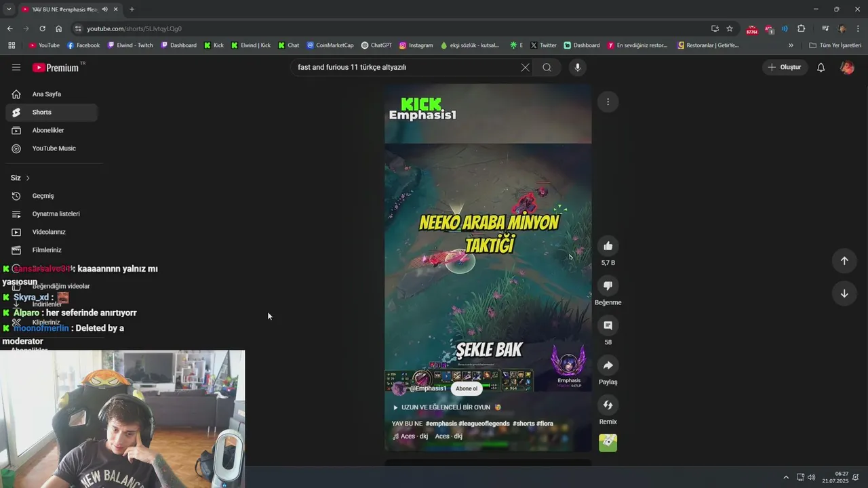Image resolution: width=868 pixels, height=488 pixels.
Task: Show more bookmarks with the double chevron
Action: 791,45
